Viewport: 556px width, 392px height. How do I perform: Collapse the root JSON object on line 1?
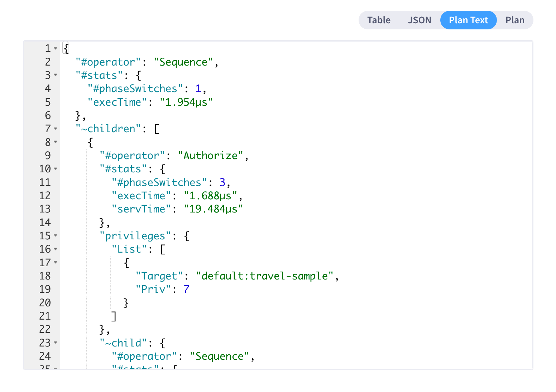click(56, 48)
